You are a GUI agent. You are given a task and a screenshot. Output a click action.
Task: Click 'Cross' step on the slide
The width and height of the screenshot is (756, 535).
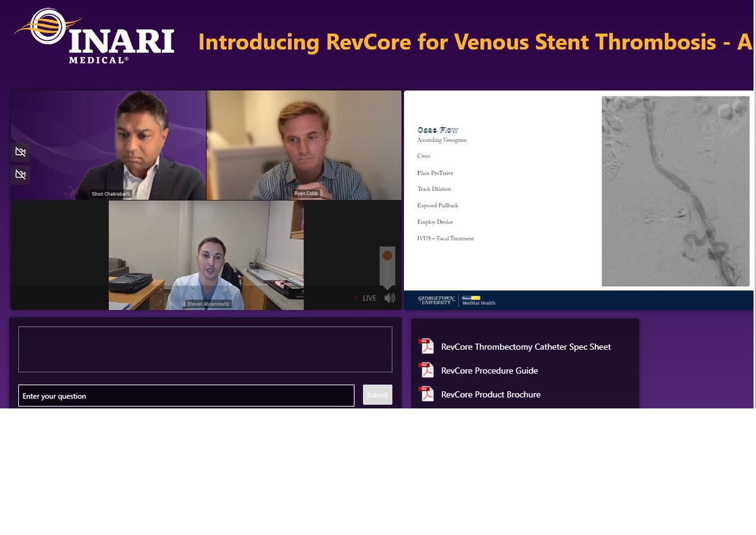tap(423, 156)
